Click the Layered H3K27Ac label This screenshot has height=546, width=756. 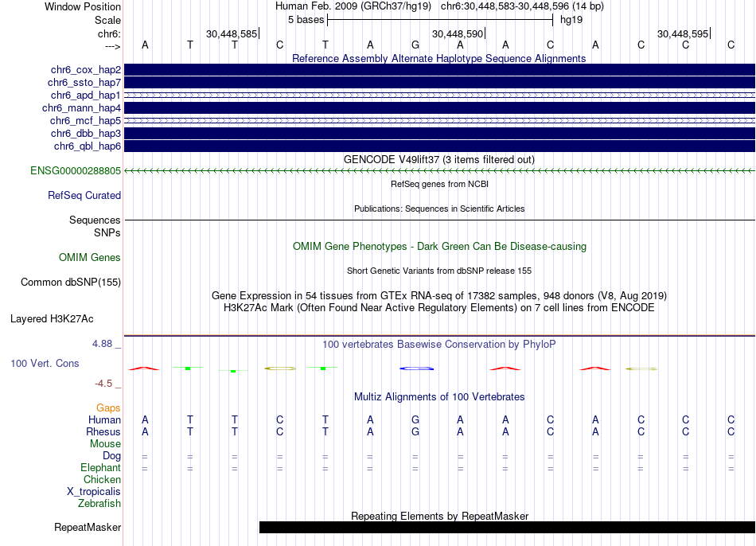click(x=52, y=319)
